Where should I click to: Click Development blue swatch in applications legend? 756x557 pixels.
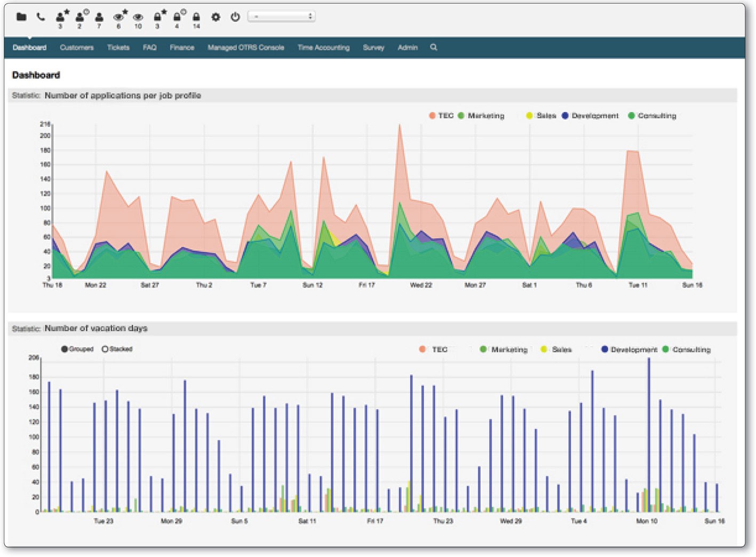565,116
